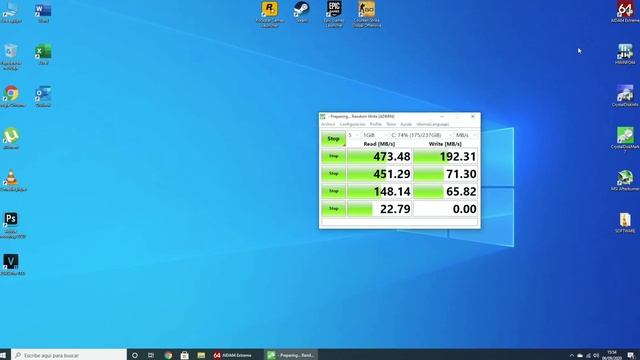Open the drive dropdown showing C: 74%
This screenshot has height=360, width=640.
pos(421,135)
